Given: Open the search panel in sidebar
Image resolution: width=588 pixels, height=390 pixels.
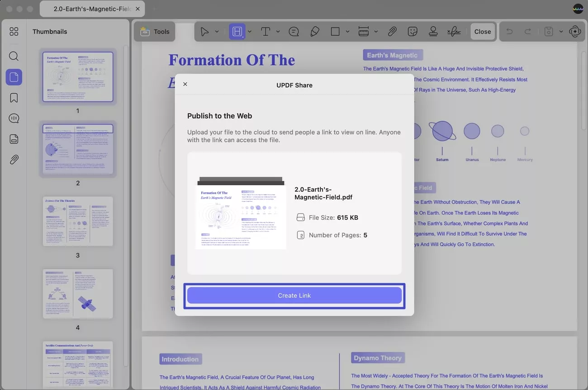Looking at the screenshot, I should click(14, 56).
